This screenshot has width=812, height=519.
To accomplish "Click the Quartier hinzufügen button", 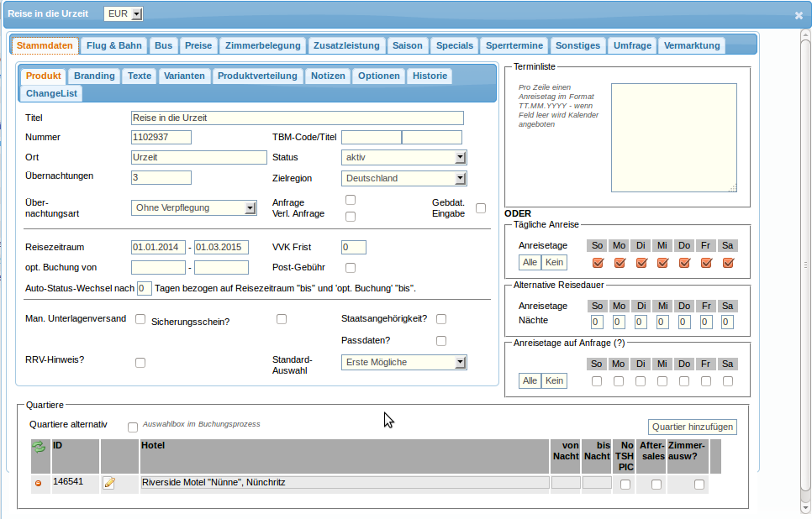I will point(693,427).
